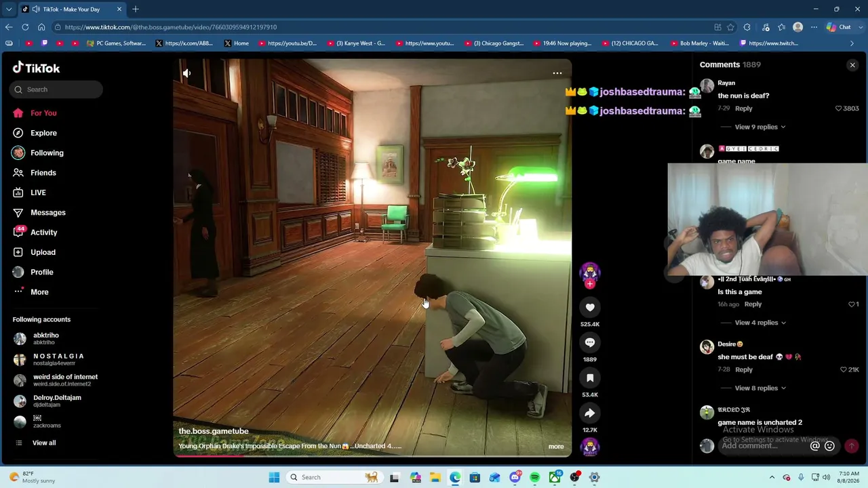Follow creator using the red plus badge
Image resolution: width=868 pixels, height=488 pixels.
tap(590, 284)
